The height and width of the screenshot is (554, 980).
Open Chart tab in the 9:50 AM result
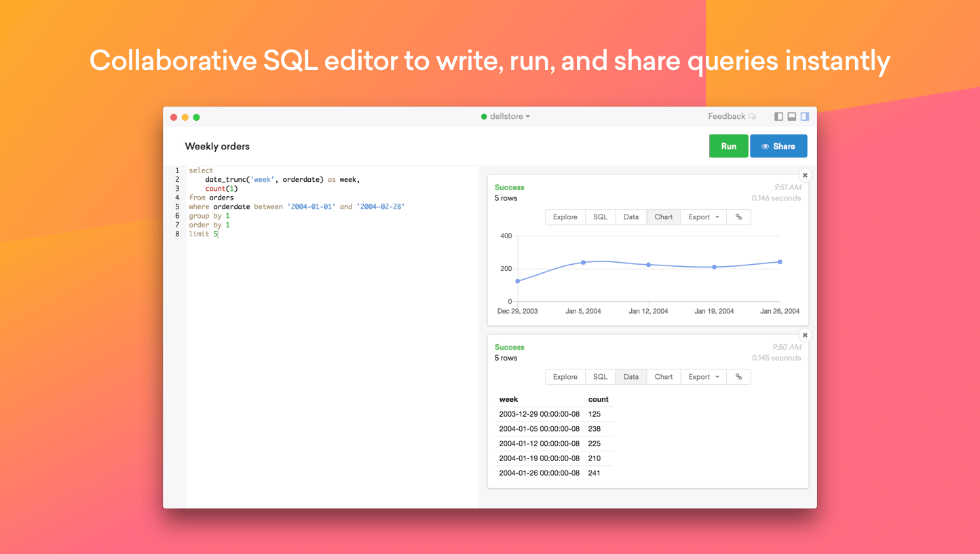pyautogui.click(x=664, y=377)
